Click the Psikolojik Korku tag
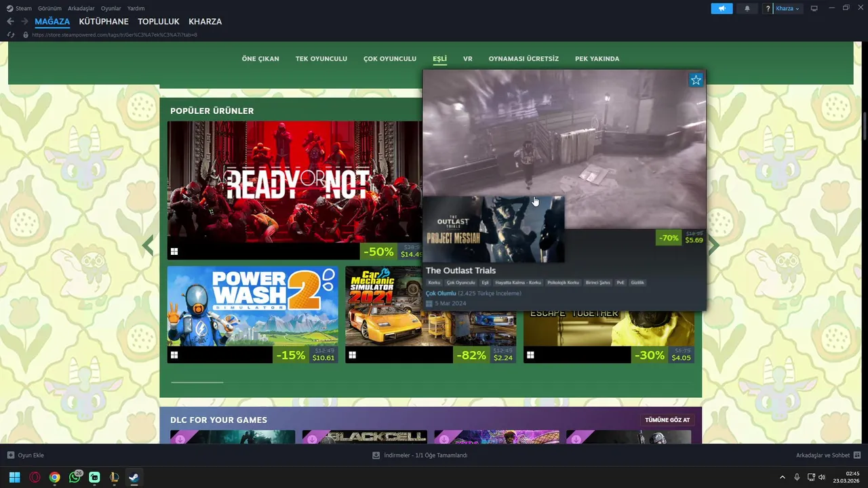Viewport: 868px width, 488px height. [x=564, y=283]
